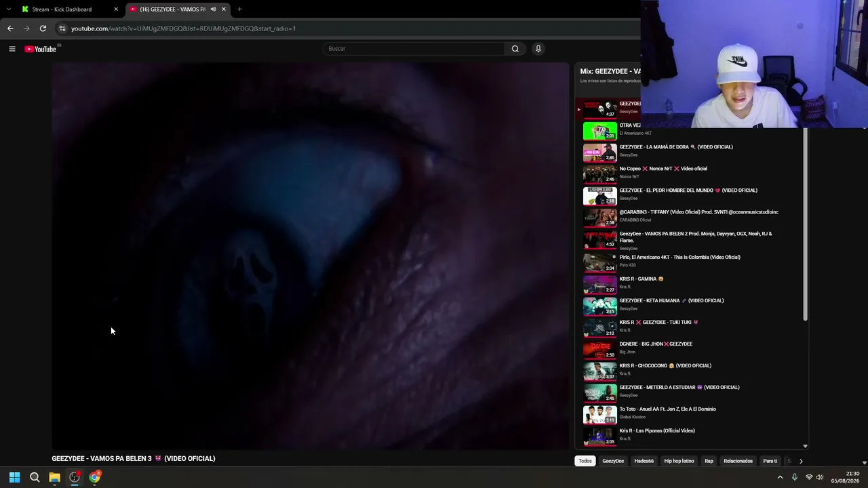The width and height of the screenshot is (868, 488).
Task: Open No Copeo Nonca NrT video thumbnail
Action: pos(600,174)
